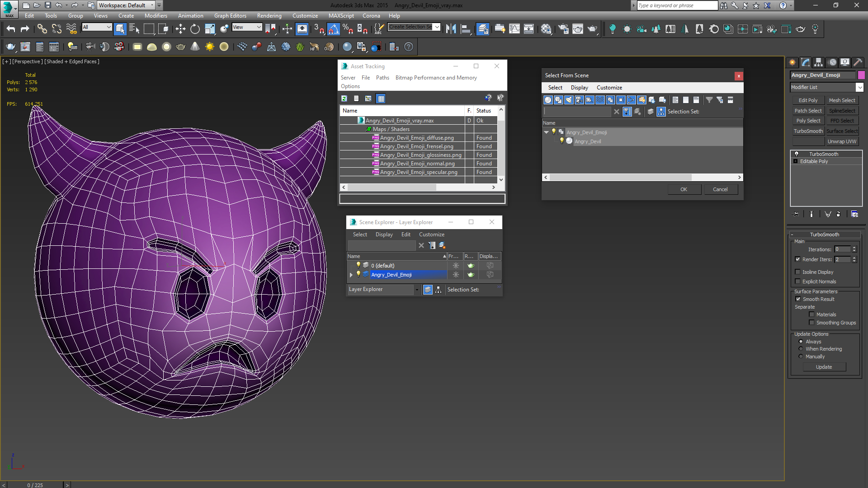Open the Rendering menu
This screenshot has height=488, width=868.
[269, 15]
